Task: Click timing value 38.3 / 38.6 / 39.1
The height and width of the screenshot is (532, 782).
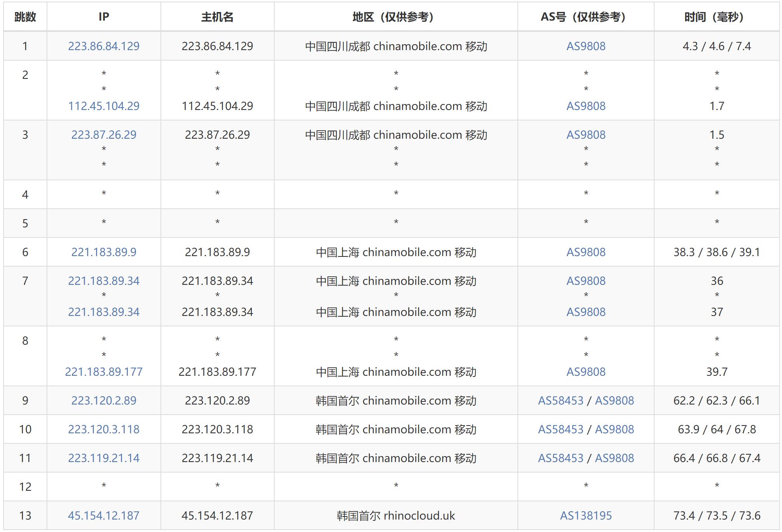Action: click(x=717, y=252)
